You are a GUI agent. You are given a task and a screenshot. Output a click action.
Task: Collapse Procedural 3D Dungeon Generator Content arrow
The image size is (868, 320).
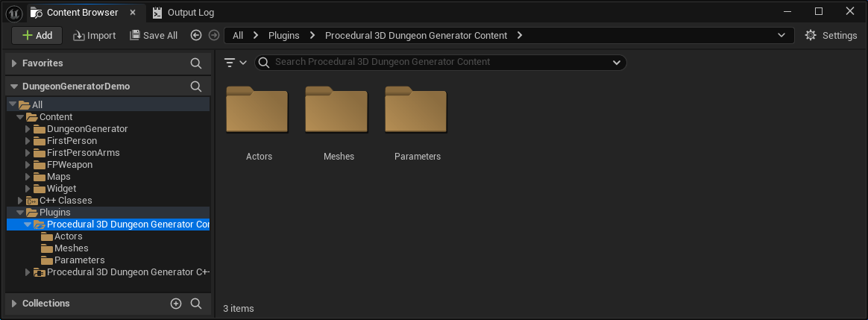[28, 225]
